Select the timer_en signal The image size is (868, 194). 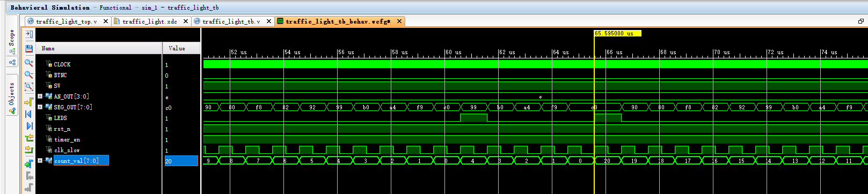pos(67,139)
